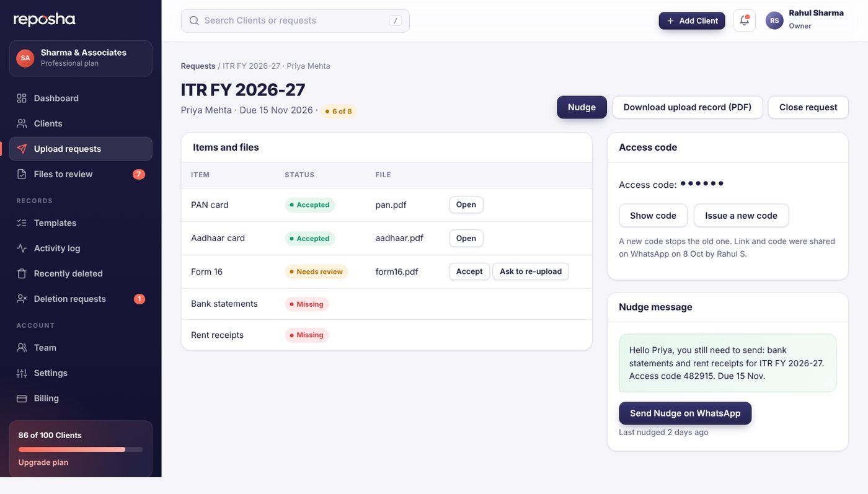Open the Deletion requests user-remove icon
The image size is (868, 494).
22,299
